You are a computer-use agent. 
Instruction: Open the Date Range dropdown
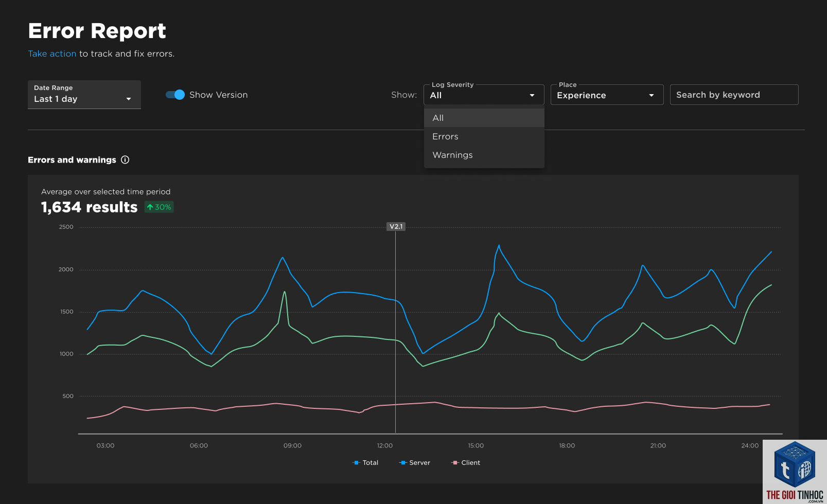(x=84, y=95)
